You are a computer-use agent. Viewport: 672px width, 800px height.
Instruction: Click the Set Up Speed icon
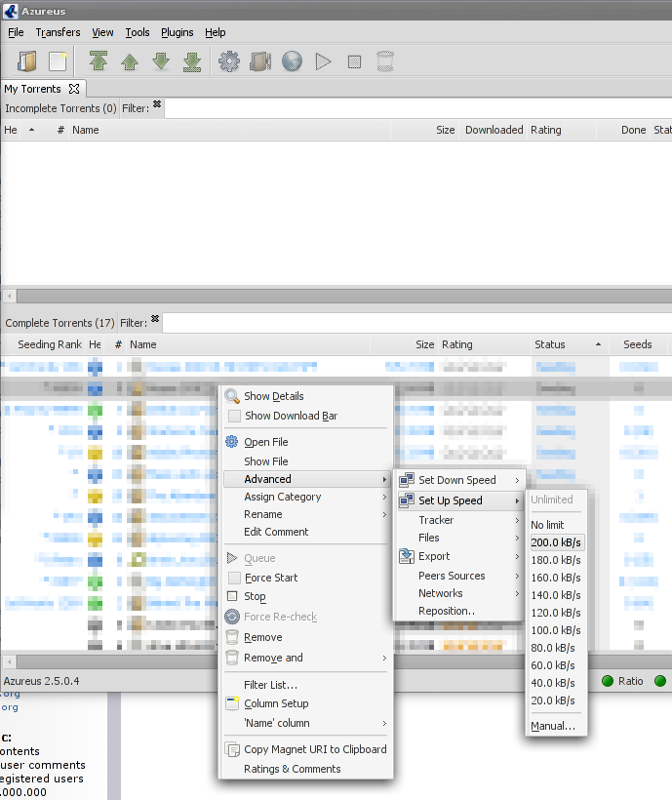[x=407, y=500]
